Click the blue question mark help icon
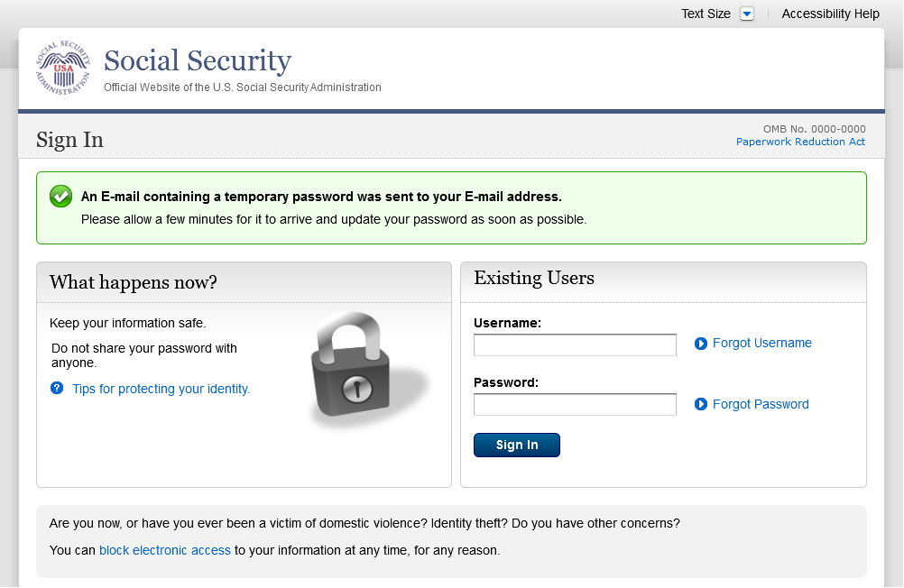 point(57,389)
